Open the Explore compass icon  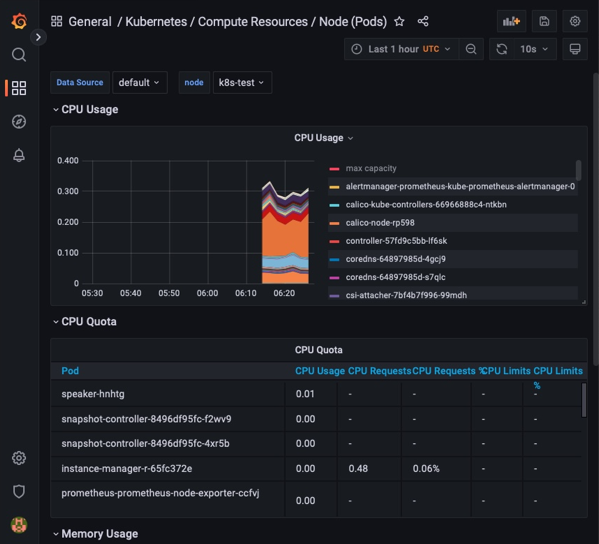coord(19,121)
